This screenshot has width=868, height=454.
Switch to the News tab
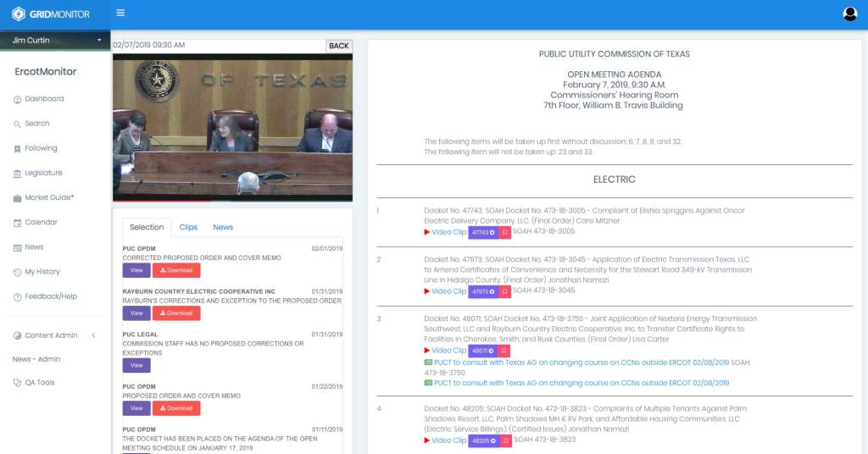coord(223,227)
